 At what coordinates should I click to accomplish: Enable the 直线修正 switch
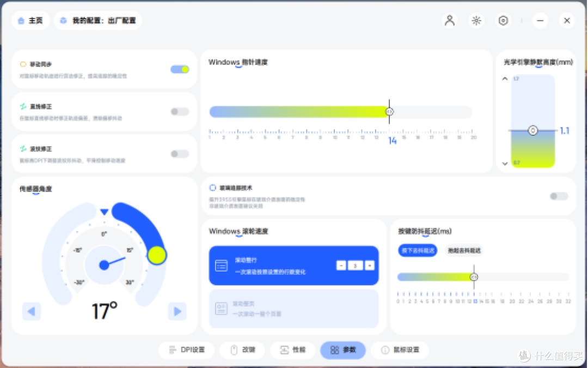point(180,112)
